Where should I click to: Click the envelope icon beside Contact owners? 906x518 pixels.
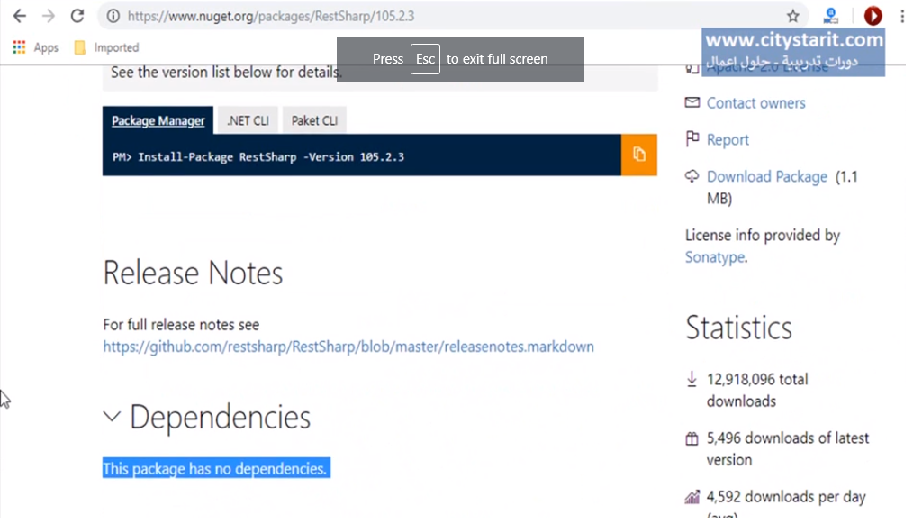pyautogui.click(x=692, y=103)
